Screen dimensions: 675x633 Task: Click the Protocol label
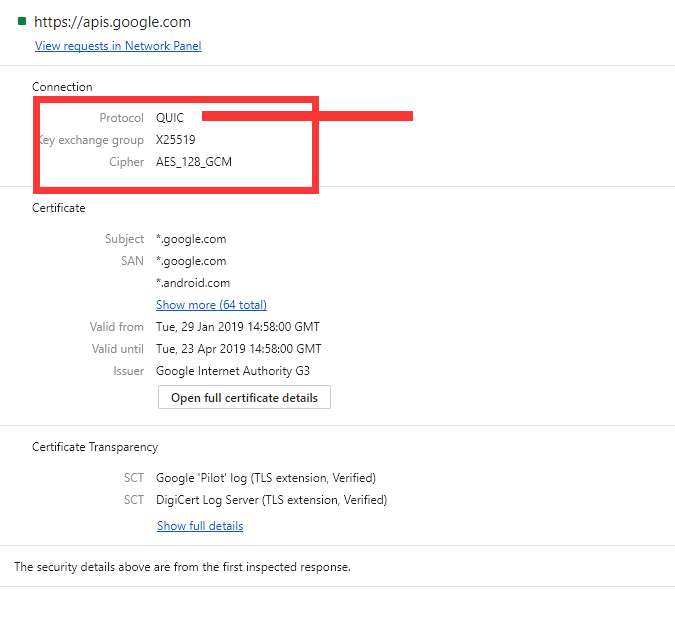[x=121, y=118]
